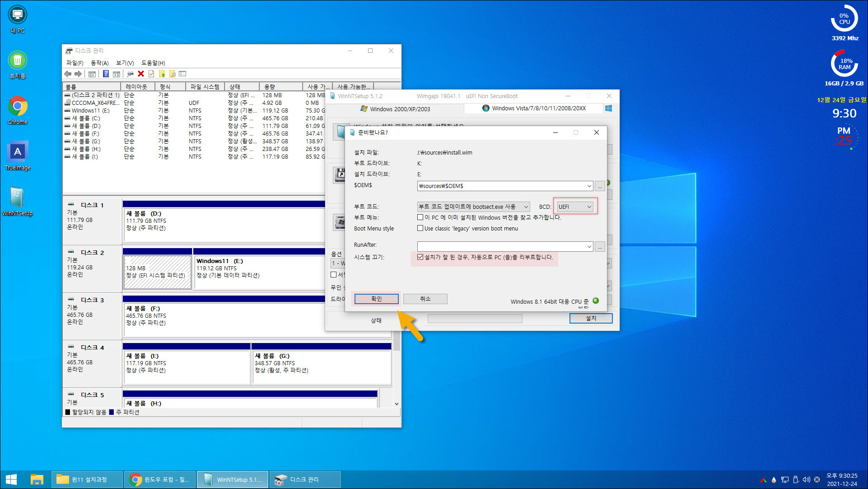The height and width of the screenshot is (489, 868).
Task: Sort by 볼륨 column header
Action: pyautogui.click(x=92, y=87)
